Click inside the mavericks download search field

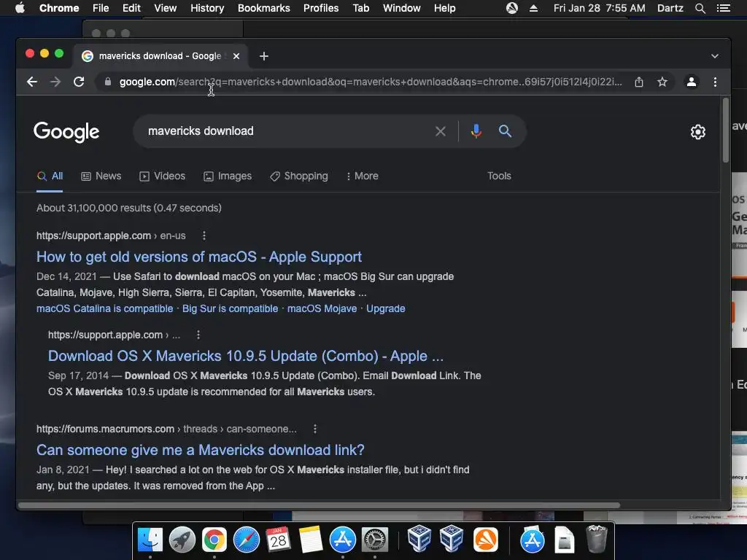286,131
